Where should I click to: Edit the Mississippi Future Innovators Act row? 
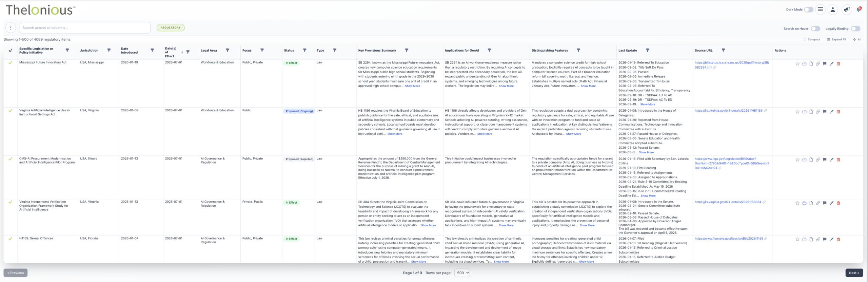coord(831,64)
